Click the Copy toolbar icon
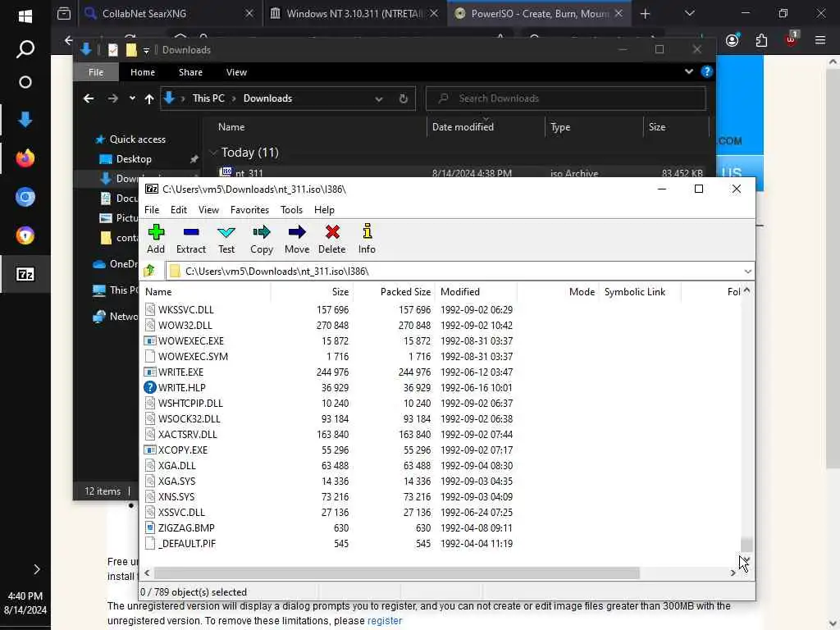Screen dimensions: 840x630 pyautogui.click(x=262, y=239)
